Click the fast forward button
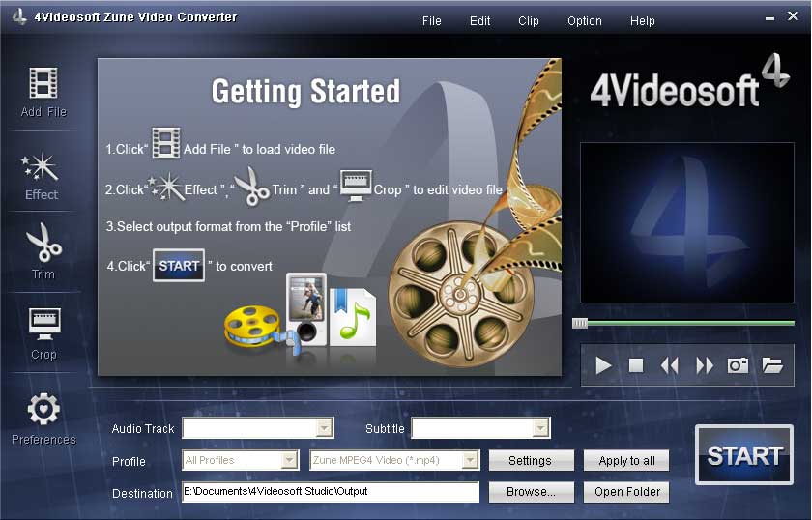 tap(705, 365)
